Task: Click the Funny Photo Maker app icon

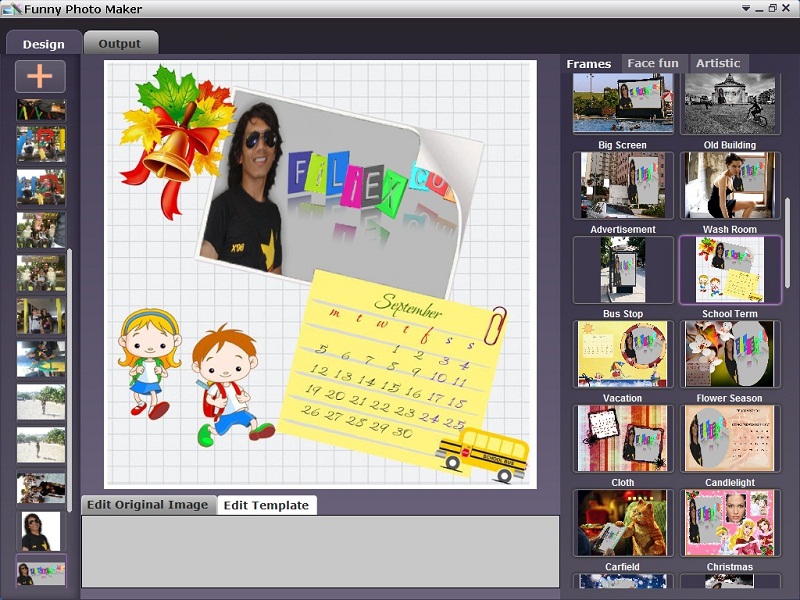Action: (11, 9)
